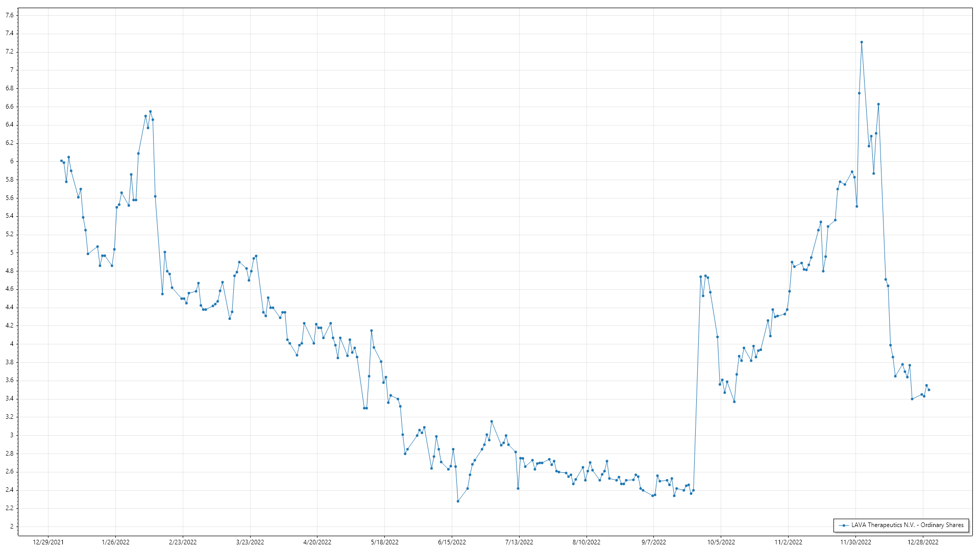Click the 7.6 y-axis value label
This screenshot has height=551, width=980.
pyautogui.click(x=10, y=15)
